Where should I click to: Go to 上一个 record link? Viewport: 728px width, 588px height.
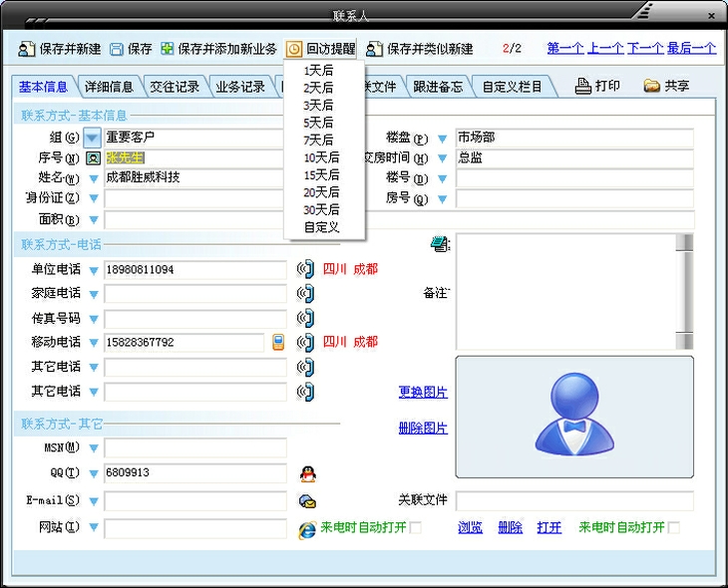point(605,48)
